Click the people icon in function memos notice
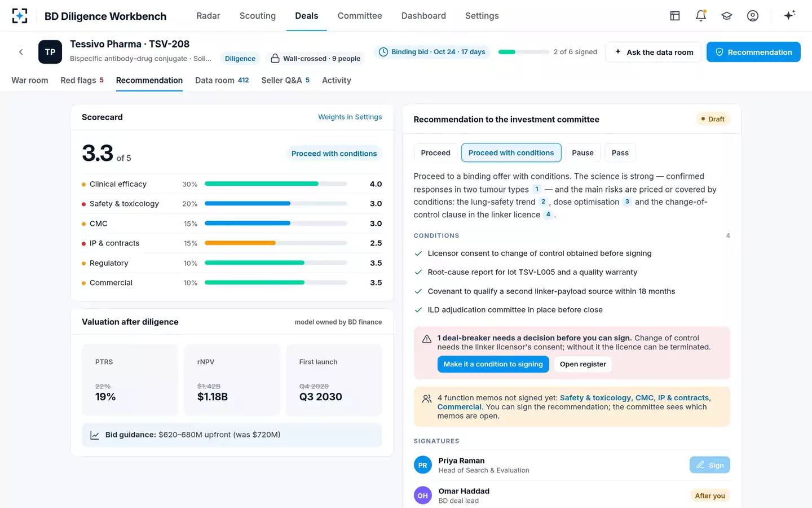The image size is (812, 508). click(x=427, y=399)
